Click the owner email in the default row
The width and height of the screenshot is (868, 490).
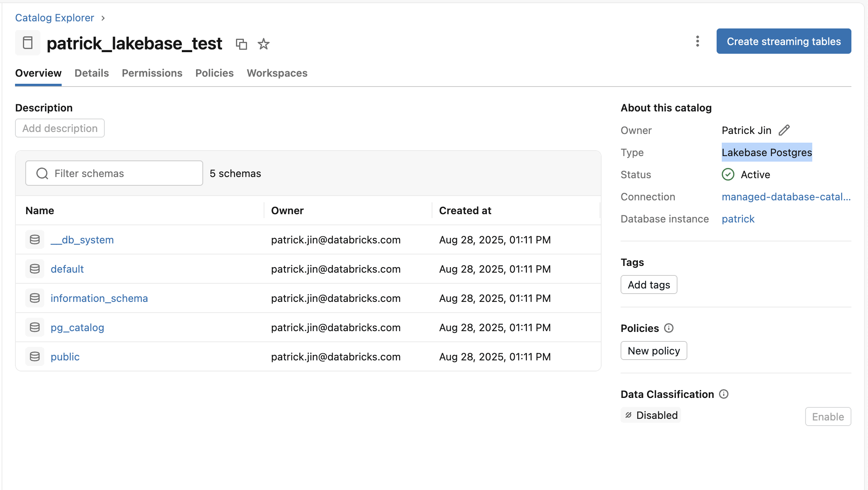336,269
